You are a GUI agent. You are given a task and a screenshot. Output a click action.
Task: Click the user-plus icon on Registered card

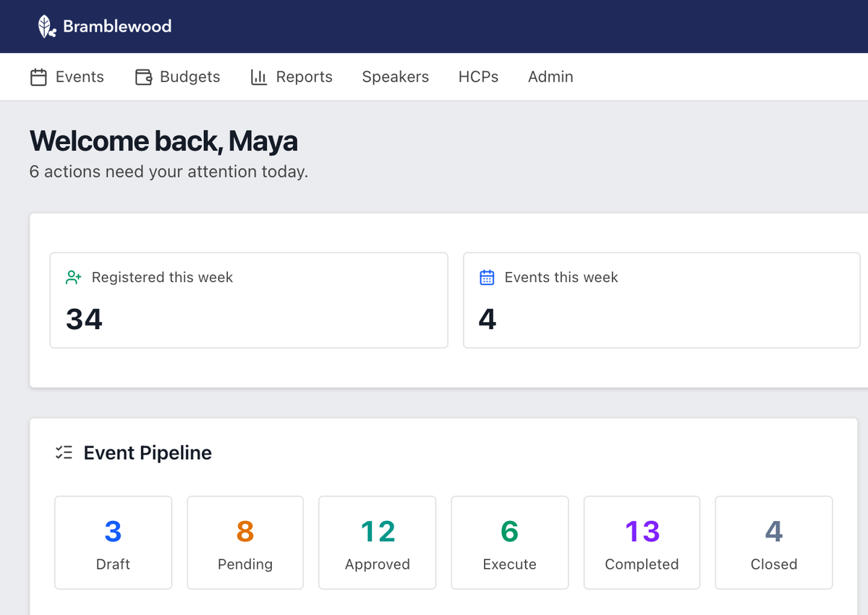coord(74,277)
